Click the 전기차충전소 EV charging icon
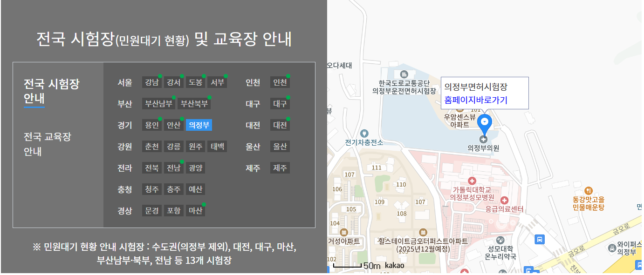This screenshot has height=275, width=644. 364,133
